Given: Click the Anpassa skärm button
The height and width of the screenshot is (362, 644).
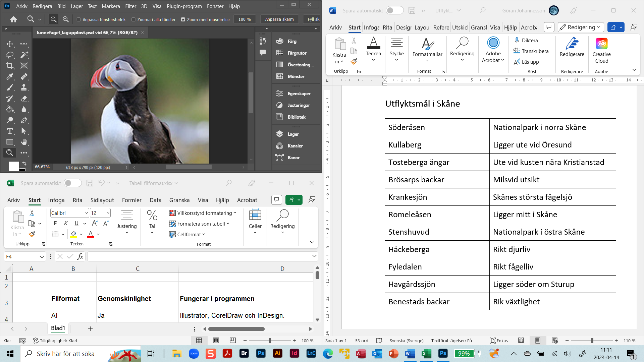Looking at the screenshot, I should coord(279,19).
